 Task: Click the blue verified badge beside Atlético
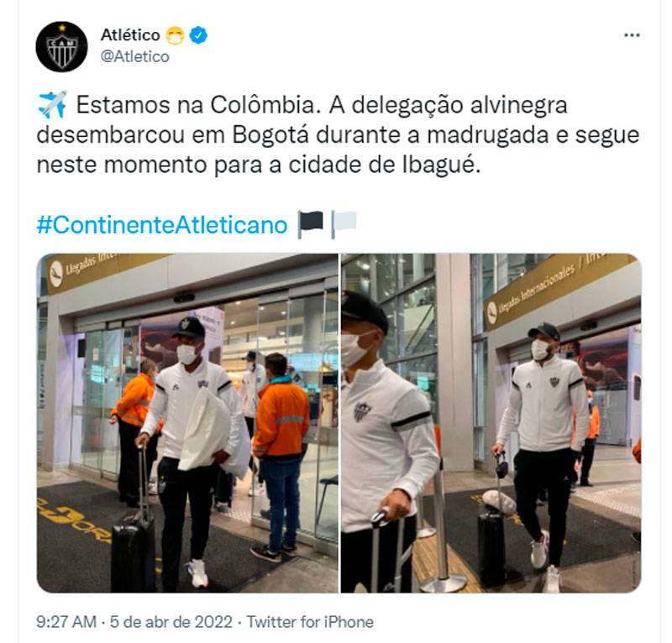pyautogui.click(x=198, y=35)
